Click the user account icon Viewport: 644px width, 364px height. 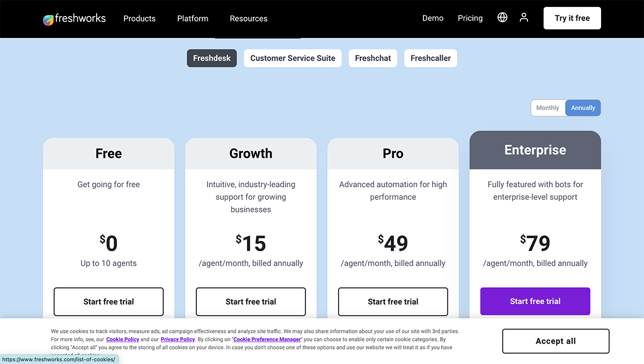524,17
